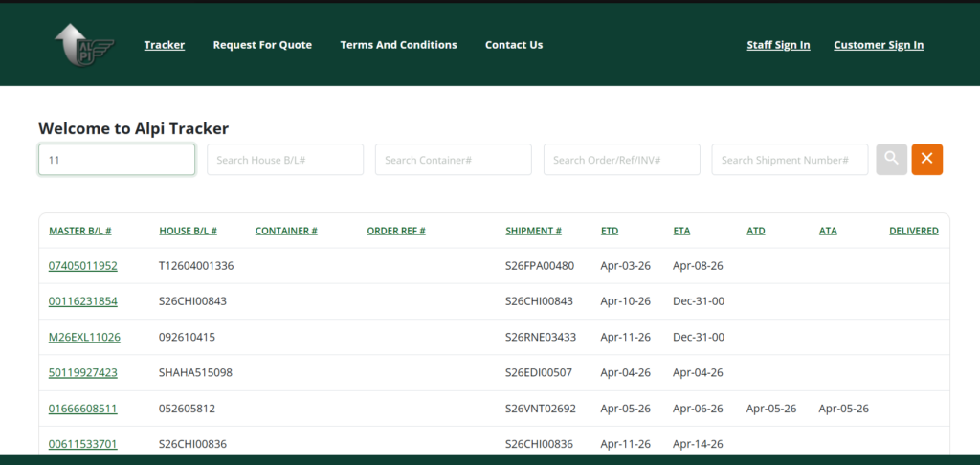Sort by MASTER B/L # column
This screenshot has width=980, height=465.
(x=80, y=231)
